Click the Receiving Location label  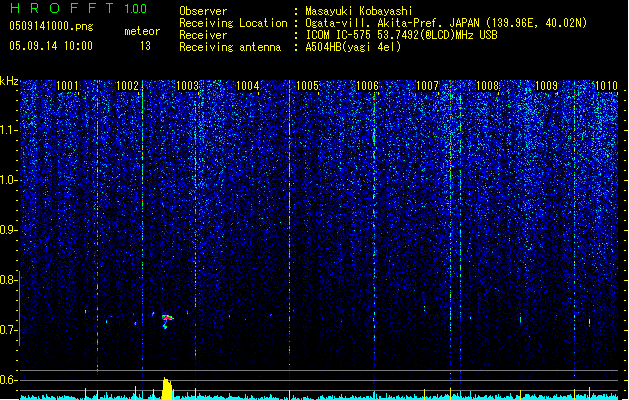(x=233, y=23)
